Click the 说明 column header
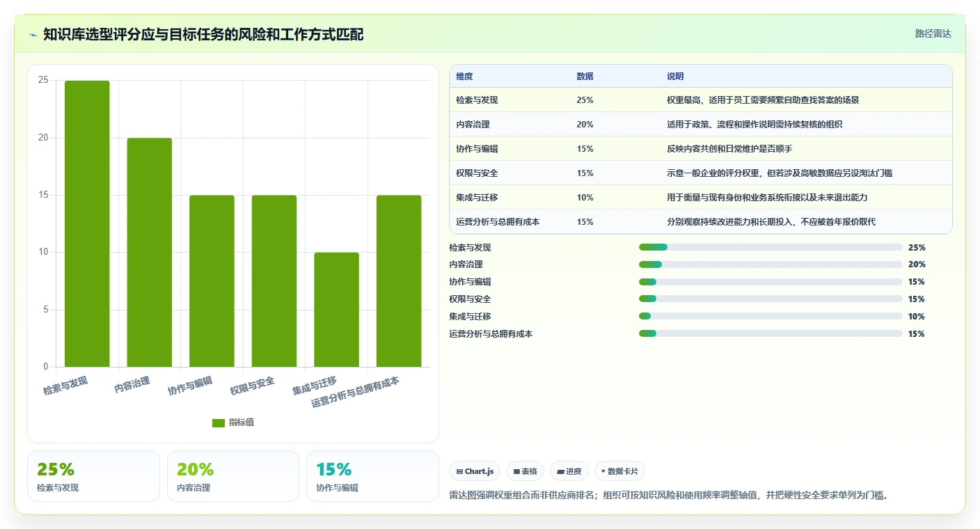Viewport: 980px width, 529px height. tap(675, 77)
